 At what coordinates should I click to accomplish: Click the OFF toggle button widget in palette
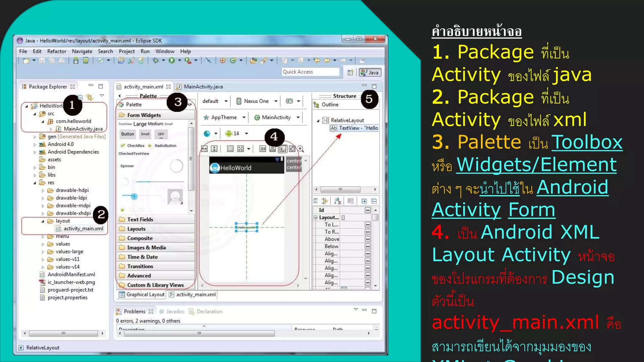click(161, 134)
